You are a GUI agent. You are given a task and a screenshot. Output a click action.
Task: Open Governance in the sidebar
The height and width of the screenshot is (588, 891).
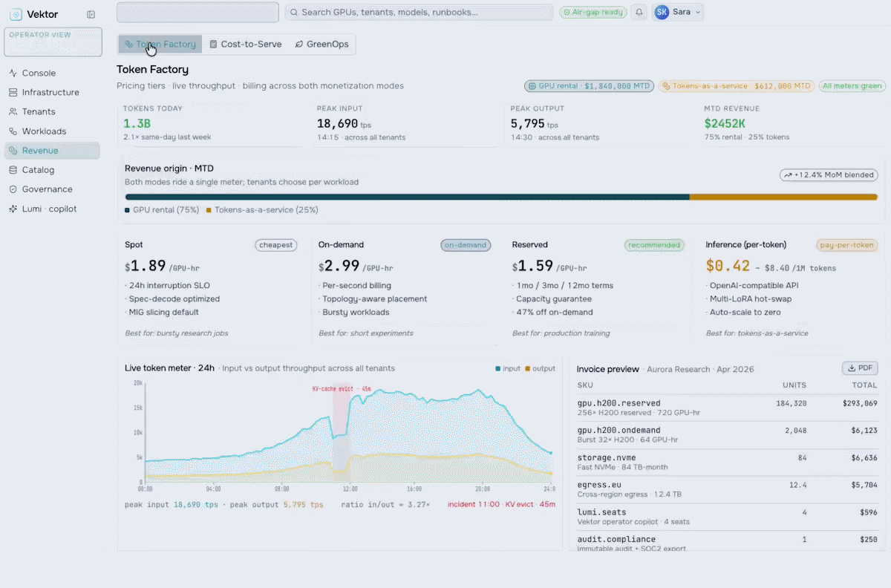click(x=52, y=189)
